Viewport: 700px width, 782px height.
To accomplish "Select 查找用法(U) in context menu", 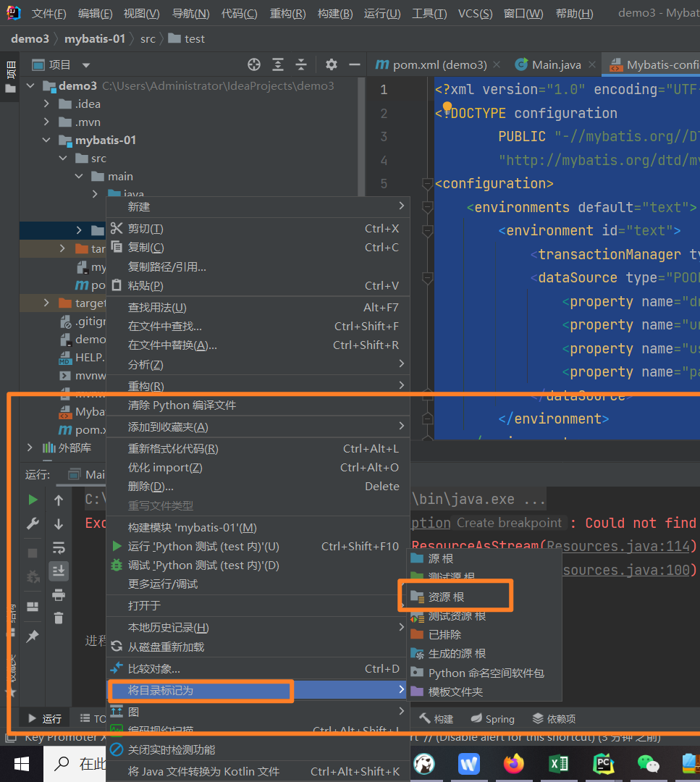I will (x=258, y=308).
